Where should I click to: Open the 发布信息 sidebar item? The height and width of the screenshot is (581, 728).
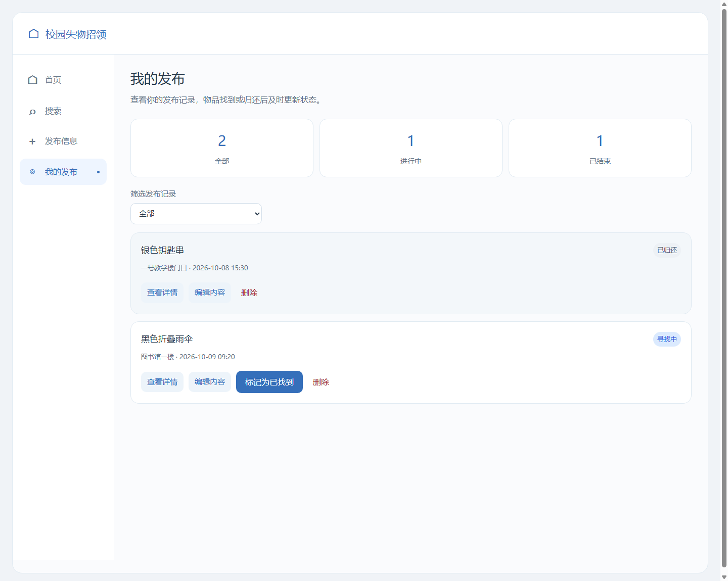(x=63, y=141)
